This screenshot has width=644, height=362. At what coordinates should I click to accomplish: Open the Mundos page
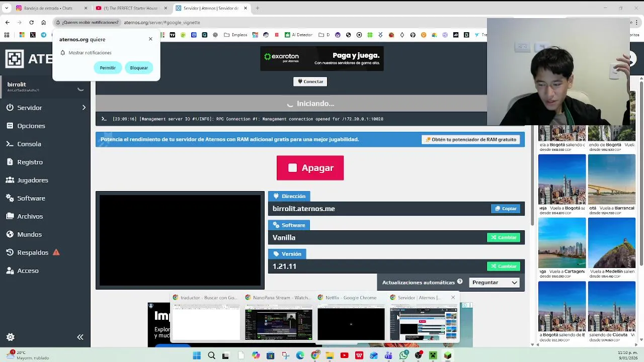(x=29, y=234)
